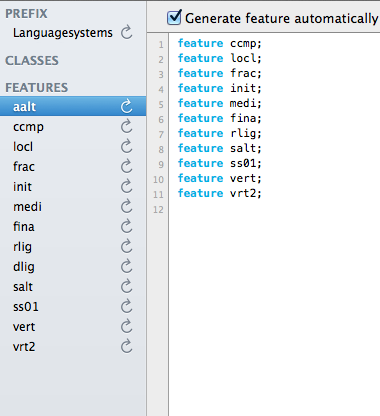
Task: Click code line 'feature vrt2;'
Action: 220,193
